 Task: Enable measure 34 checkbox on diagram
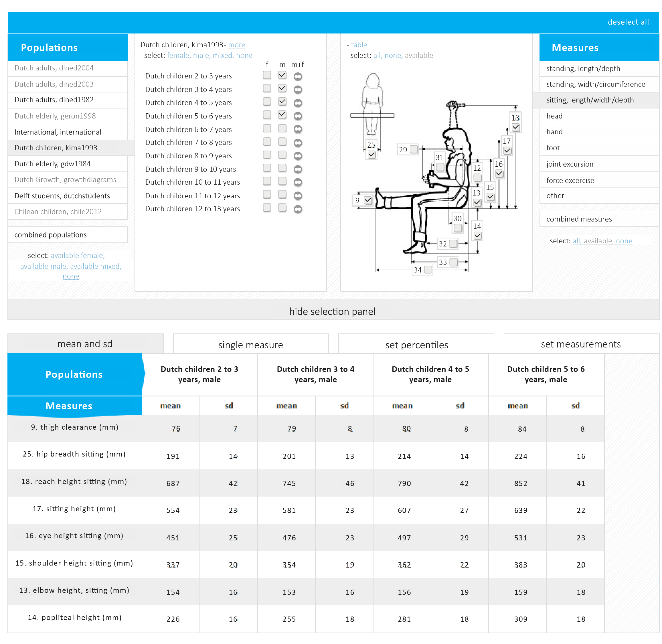click(428, 269)
